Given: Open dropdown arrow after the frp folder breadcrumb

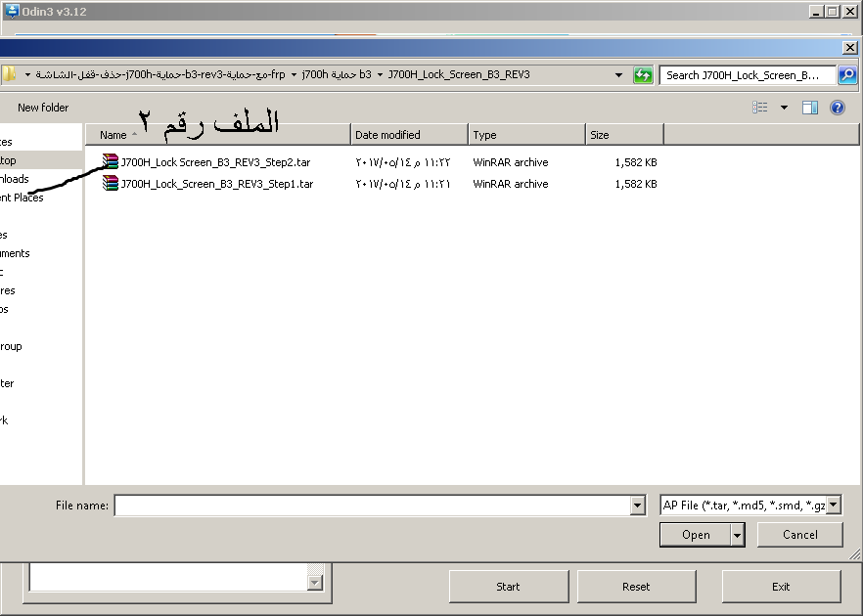Looking at the screenshot, I should [x=294, y=74].
